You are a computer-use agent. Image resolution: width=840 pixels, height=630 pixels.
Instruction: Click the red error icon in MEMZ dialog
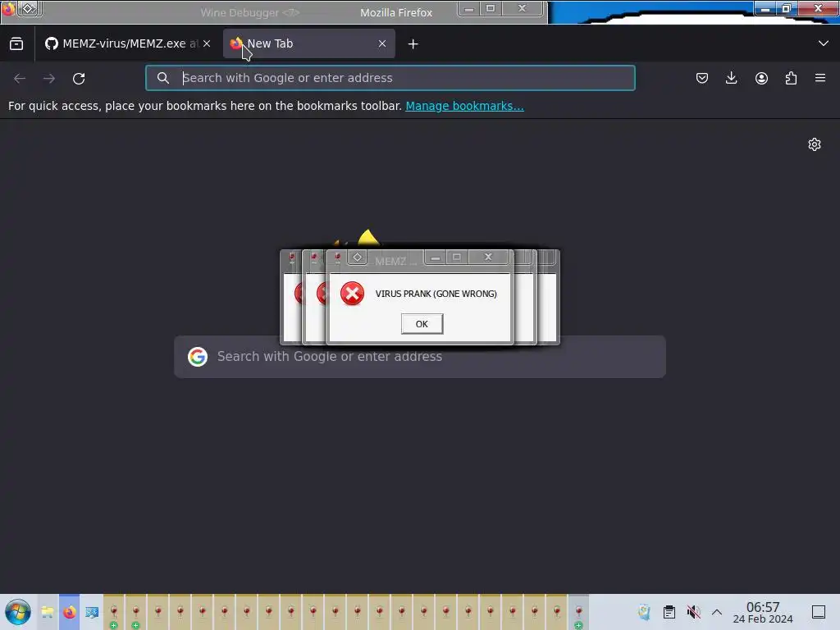click(352, 294)
